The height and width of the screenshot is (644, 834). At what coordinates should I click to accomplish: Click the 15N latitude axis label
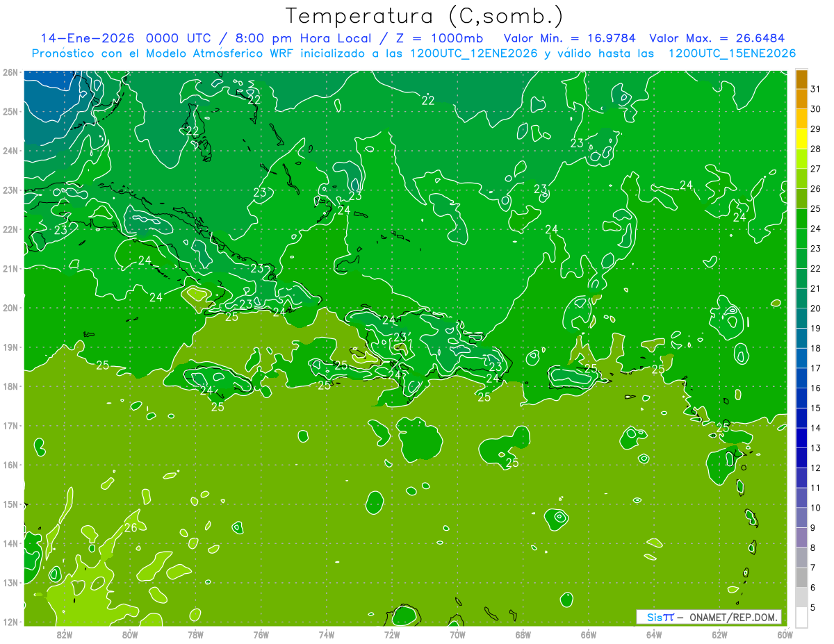[10, 504]
